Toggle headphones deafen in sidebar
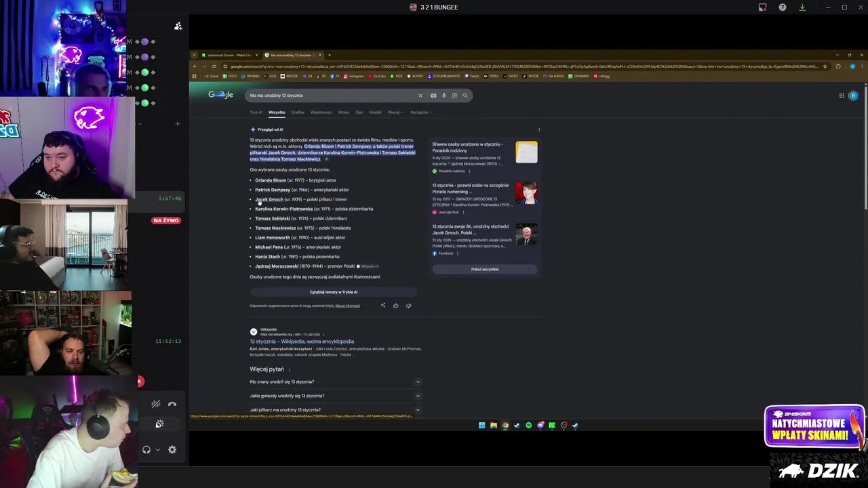 click(x=146, y=449)
